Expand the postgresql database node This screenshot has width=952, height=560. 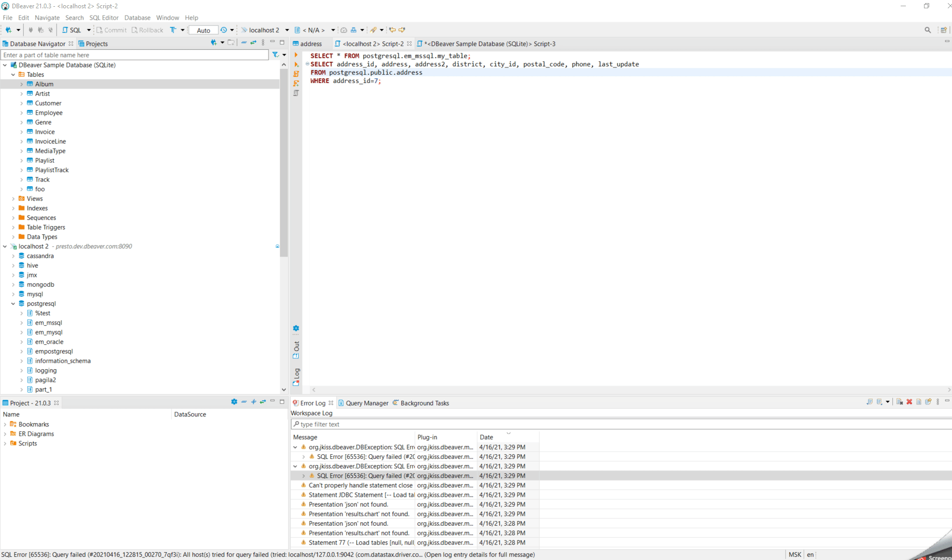(x=13, y=303)
